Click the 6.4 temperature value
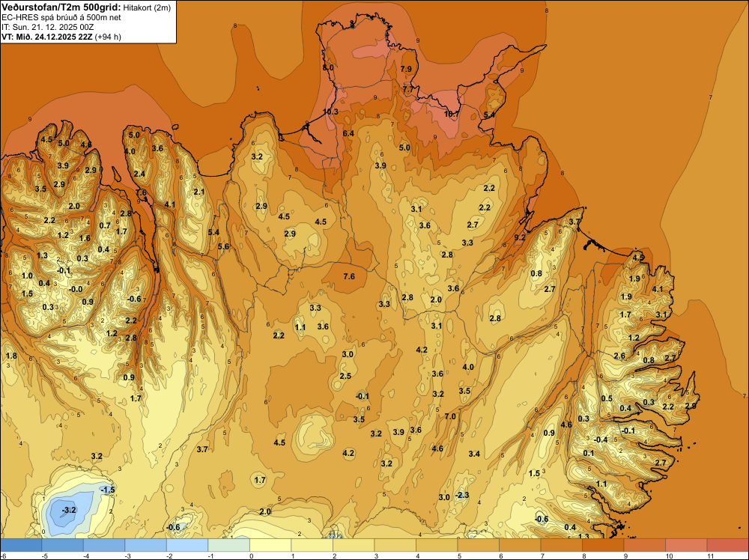 tap(348, 134)
